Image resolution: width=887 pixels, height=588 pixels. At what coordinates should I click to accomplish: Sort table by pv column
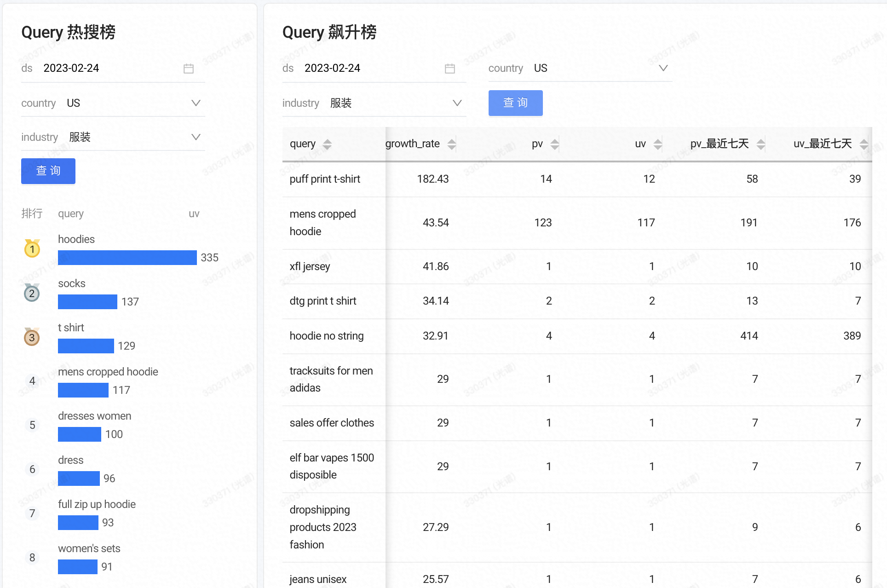[x=555, y=144]
